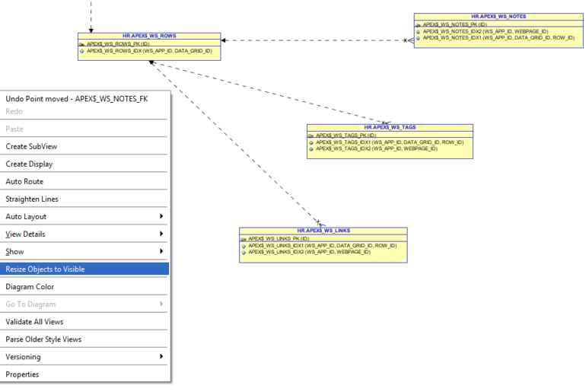Click index diamond icon beside APEX$_WS_NOTES_IDX1
The width and height of the screenshot is (586, 392).
pyautogui.click(x=419, y=38)
